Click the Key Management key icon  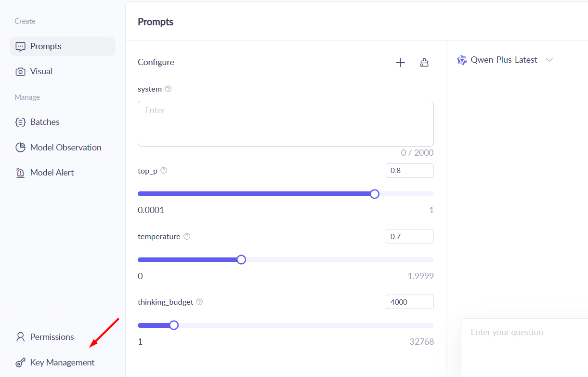pyautogui.click(x=20, y=363)
